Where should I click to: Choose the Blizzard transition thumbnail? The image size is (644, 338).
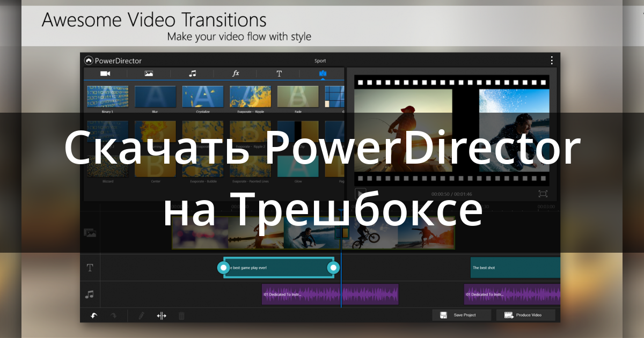click(x=107, y=166)
